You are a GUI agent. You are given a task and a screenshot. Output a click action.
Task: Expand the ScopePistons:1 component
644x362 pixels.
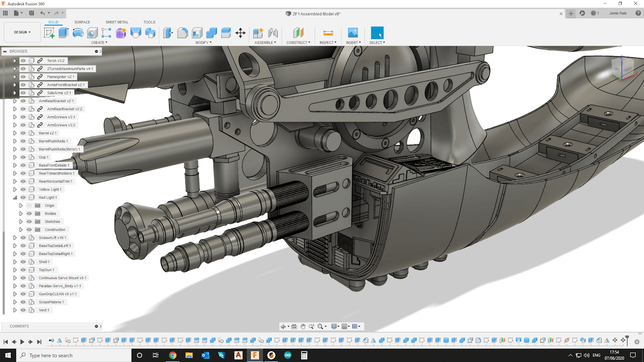[x=15, y=302]
